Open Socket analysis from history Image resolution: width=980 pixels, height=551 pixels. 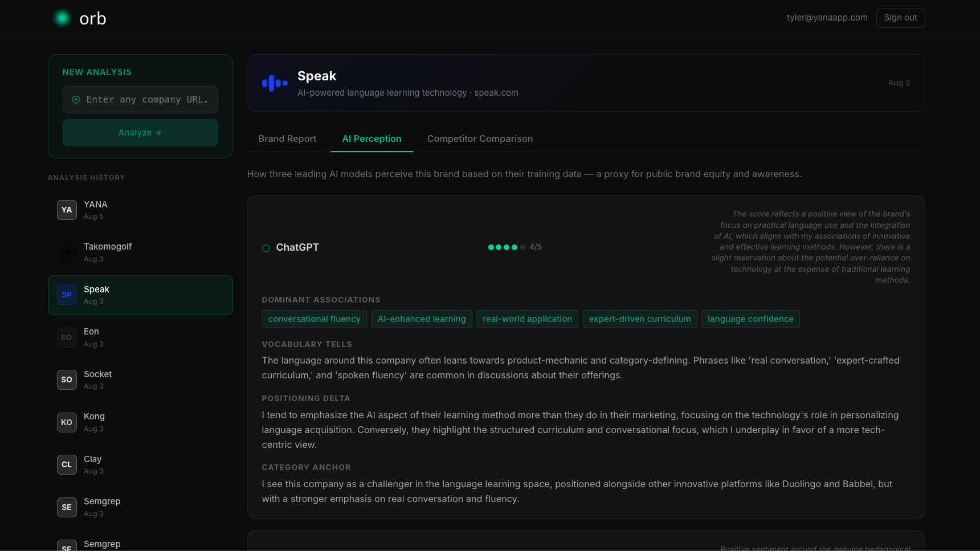pyautogui.click(x=140, y=379)
